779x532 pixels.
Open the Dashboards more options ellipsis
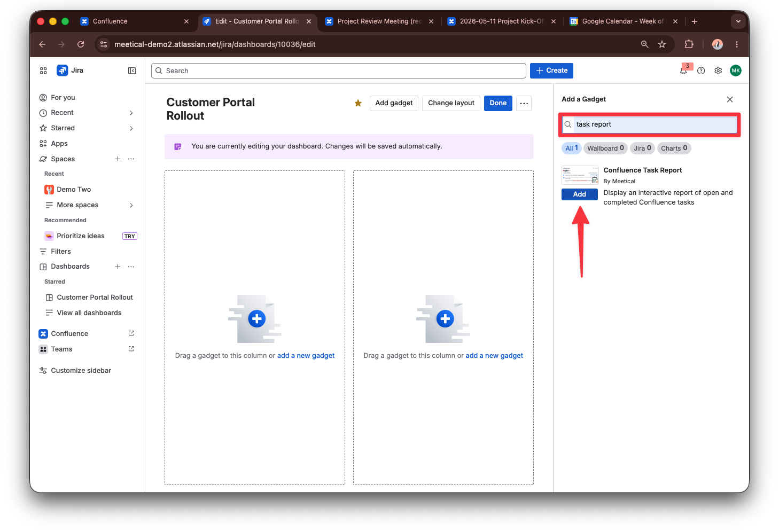tap(131, 267)
